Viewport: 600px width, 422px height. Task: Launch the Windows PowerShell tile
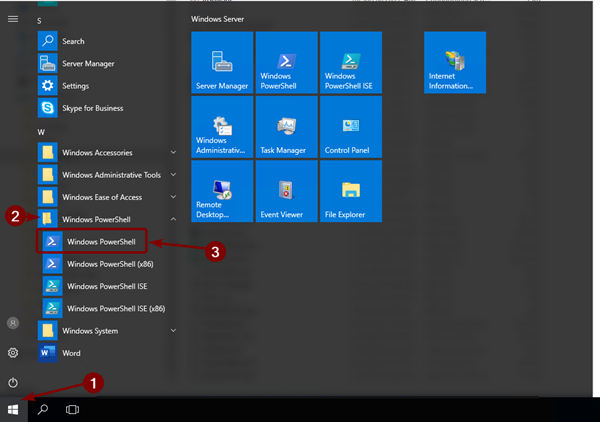286,62
